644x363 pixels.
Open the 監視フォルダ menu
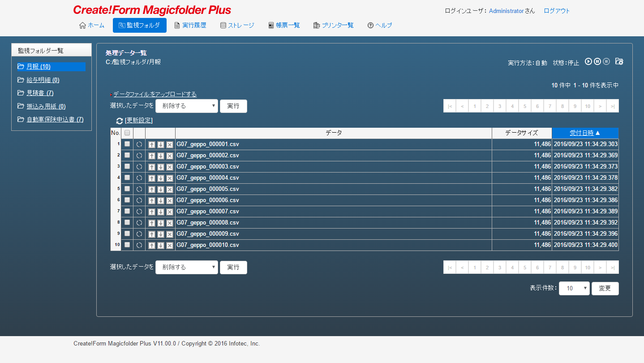pyautogui.click(x=140, y=26)
